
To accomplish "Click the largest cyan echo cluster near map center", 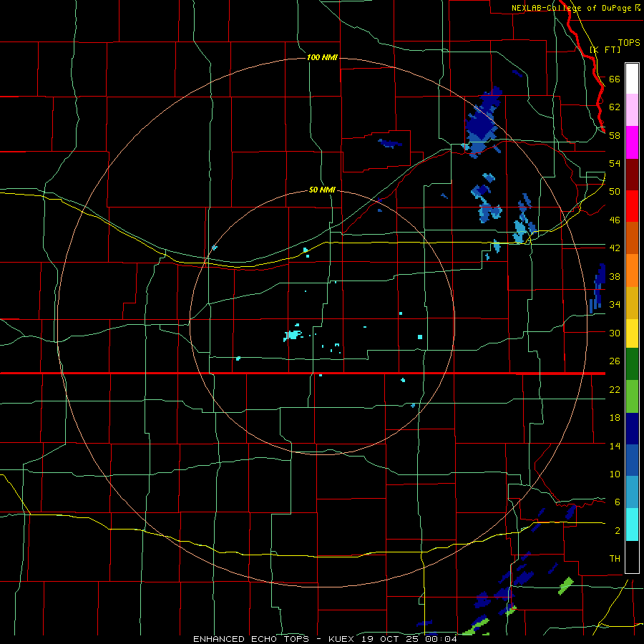I will 293,334.
